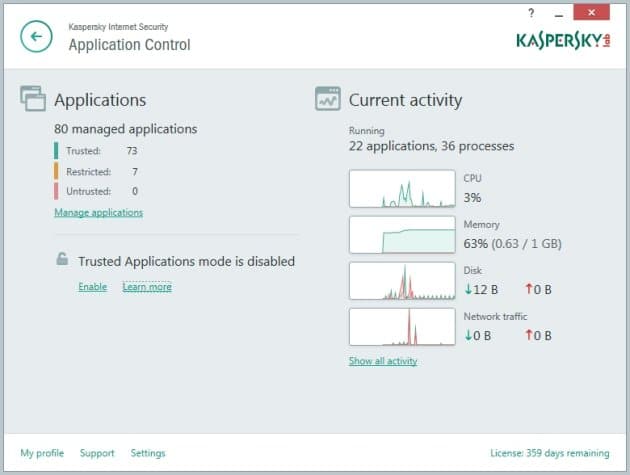630x475 pixels.
Task: Click the Trusted count 73
Action: point(132,151)
